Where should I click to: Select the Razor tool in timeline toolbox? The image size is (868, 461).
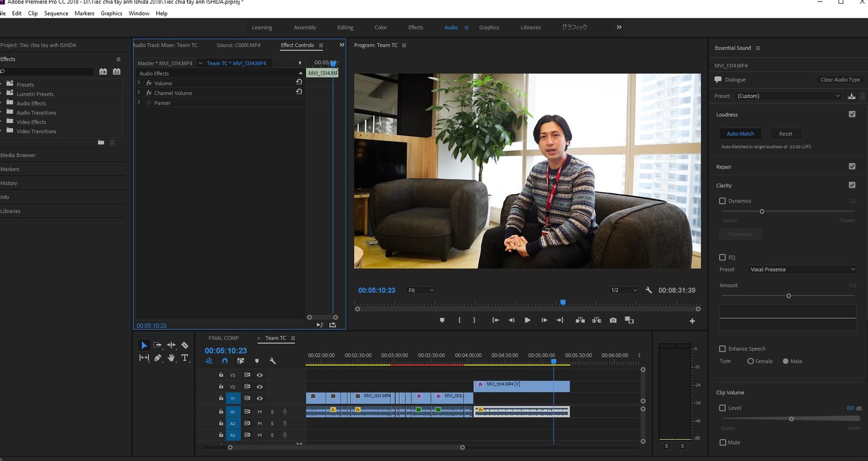185,345
